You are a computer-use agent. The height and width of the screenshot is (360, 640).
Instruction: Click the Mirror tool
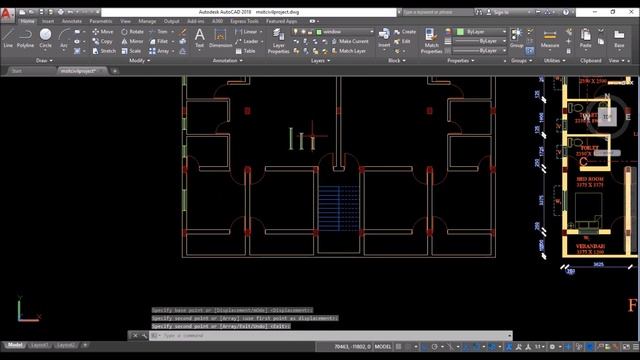(132, 41)
